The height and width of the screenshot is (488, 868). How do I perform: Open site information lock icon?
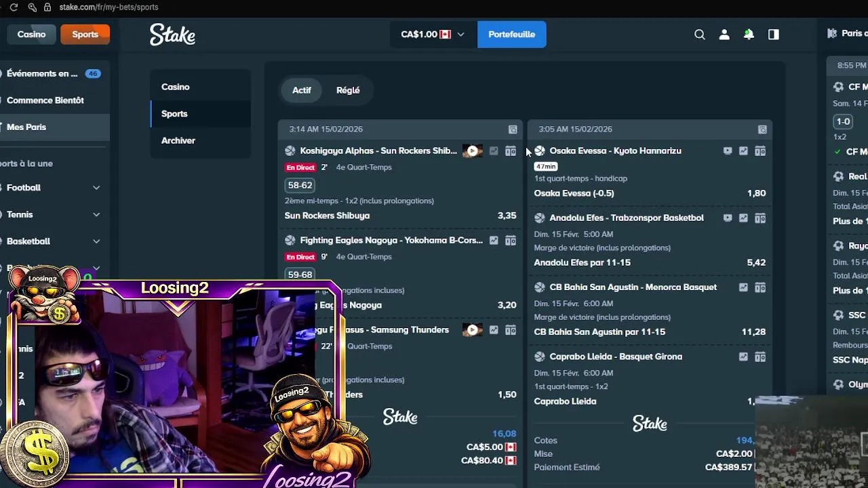pyautogui.click(x=47, y=7)
